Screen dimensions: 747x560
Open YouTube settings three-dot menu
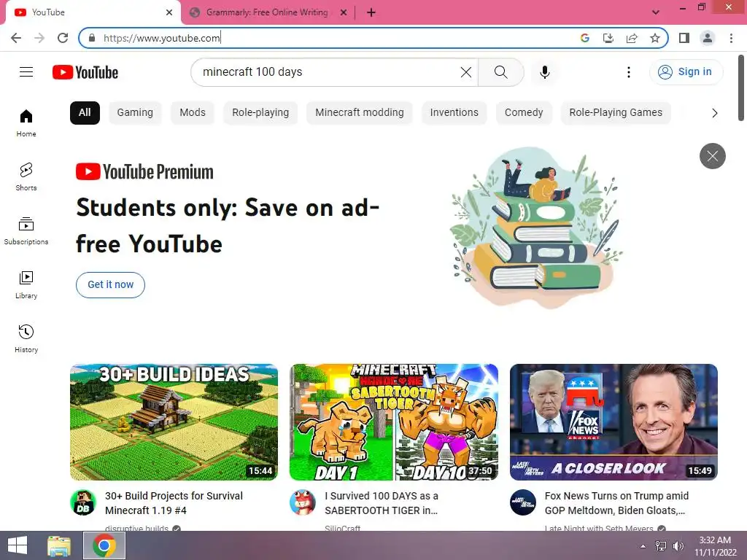(629, 72)
